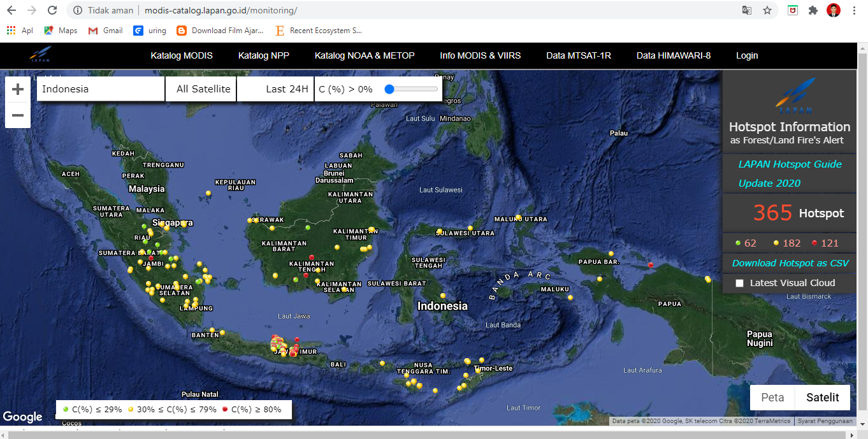Adjust the confidence C(%) slider handle
868x439 pixels.
pyautogui.click(x=389, y=89)
